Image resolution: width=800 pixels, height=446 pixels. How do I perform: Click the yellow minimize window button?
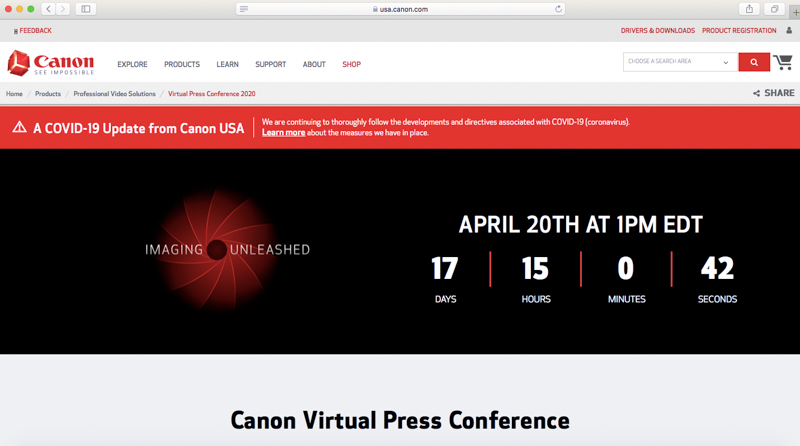19,9
